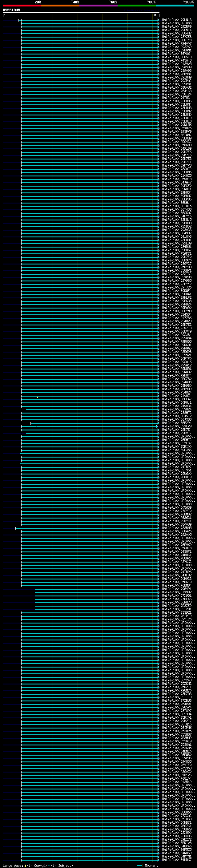
Task: Click hit label UniRef100_Q5J1K3
Action: [177, 91]
